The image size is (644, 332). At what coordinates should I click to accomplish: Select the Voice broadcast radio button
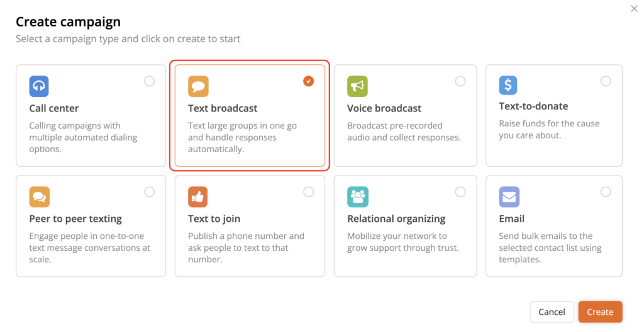(460, 81)
